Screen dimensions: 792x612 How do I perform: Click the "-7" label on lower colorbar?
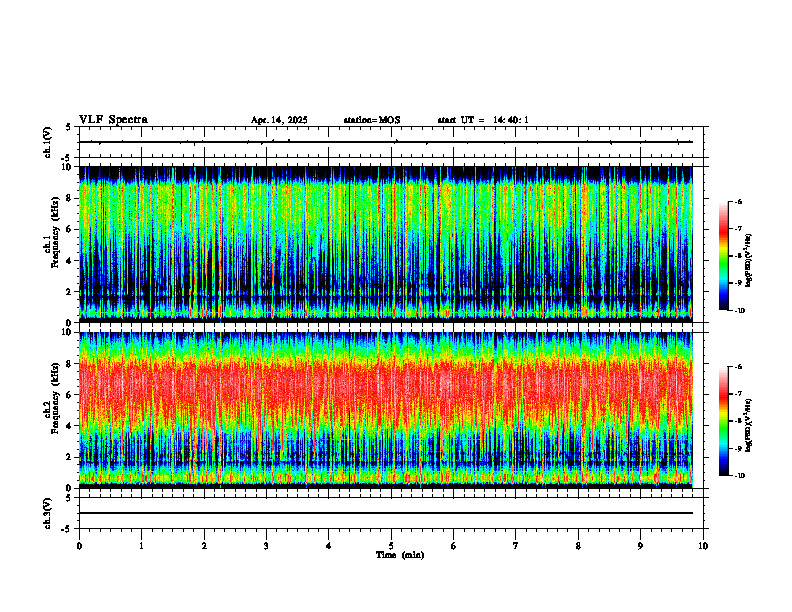click(738, 394)
